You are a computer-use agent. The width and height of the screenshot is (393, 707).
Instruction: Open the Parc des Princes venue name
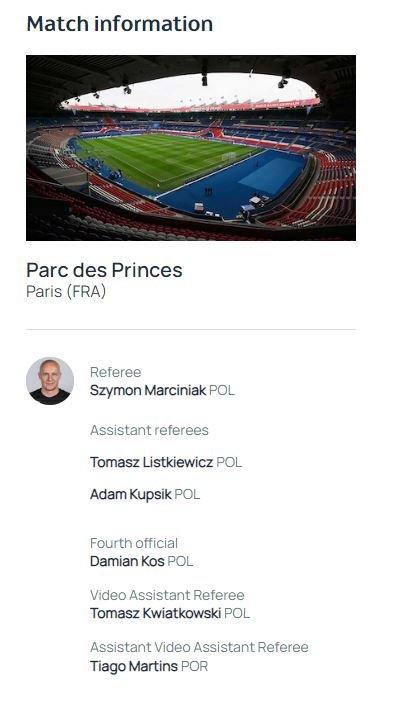pyautogui.click(x=104, y=270)
